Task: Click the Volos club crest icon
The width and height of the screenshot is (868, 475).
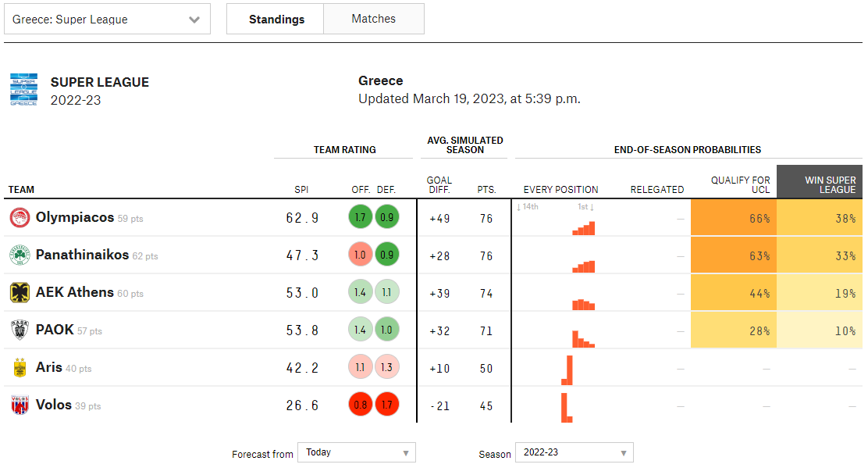Action: pos(20,405)
